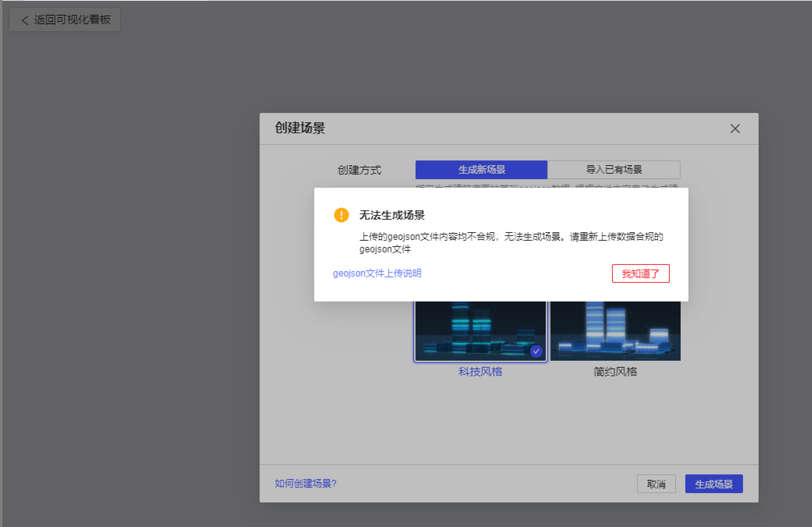Return via the 返回可视化看板 button
812x527 pixels.
point(65,19)
